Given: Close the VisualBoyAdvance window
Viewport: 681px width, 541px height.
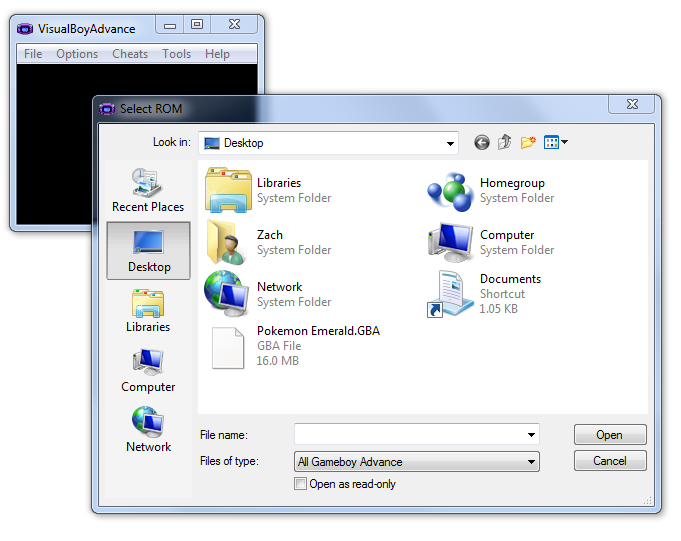Looking at the screenshot, I should point(234,25).
